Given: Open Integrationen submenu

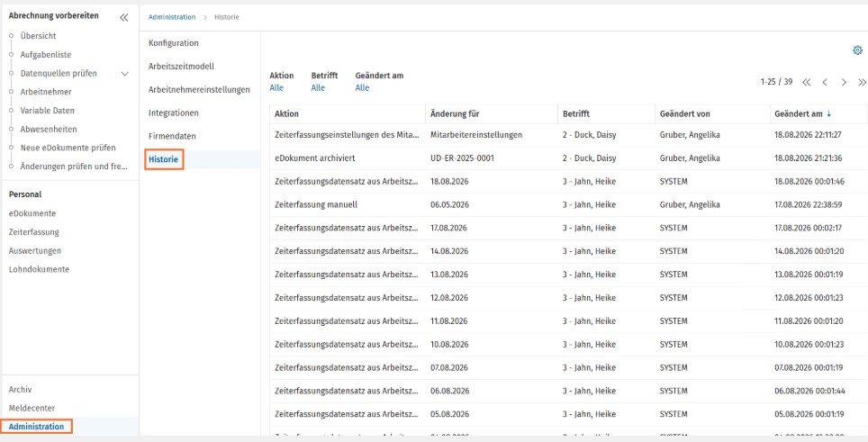Looking at the screenshot, I should click(173, 113).
